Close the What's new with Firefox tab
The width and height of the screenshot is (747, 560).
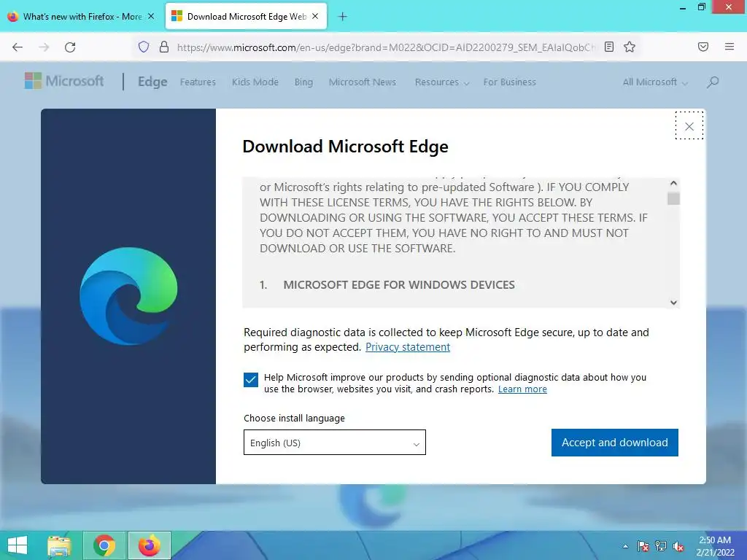150,16
